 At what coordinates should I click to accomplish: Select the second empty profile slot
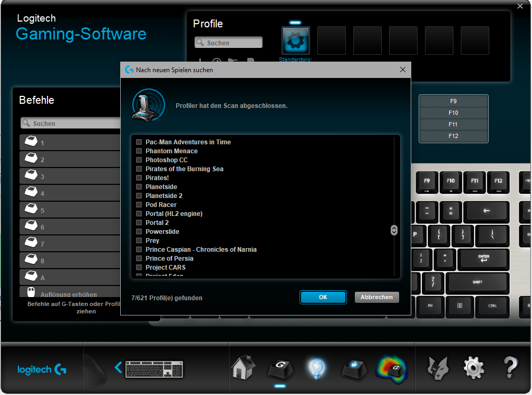pyautogui.click(x=367, y=41)
